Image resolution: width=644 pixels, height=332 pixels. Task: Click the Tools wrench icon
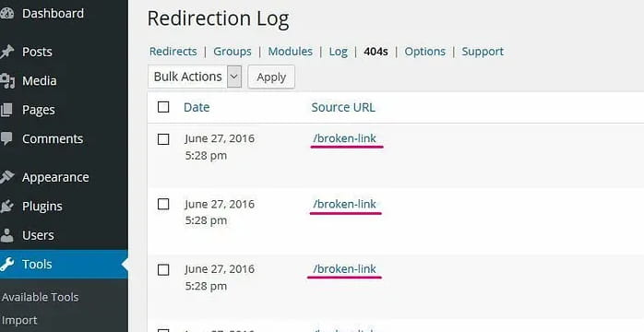click(6, 265)
